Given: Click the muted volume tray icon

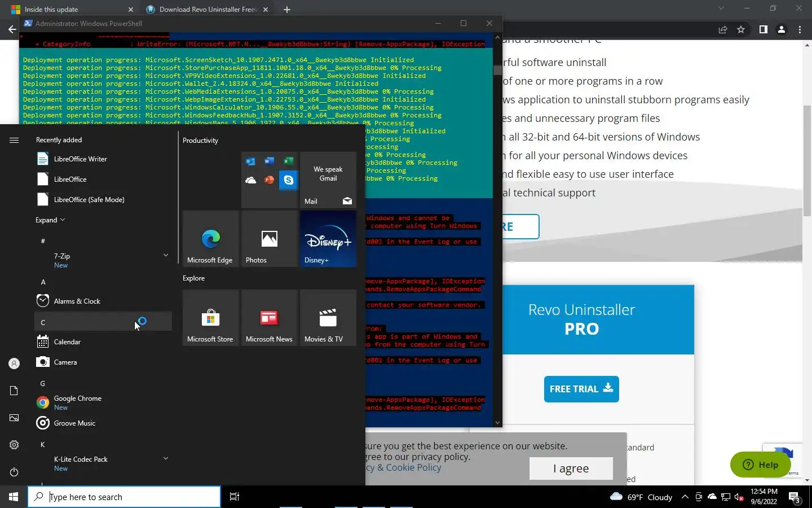Looking at the screenshot, I should (739, 497).
